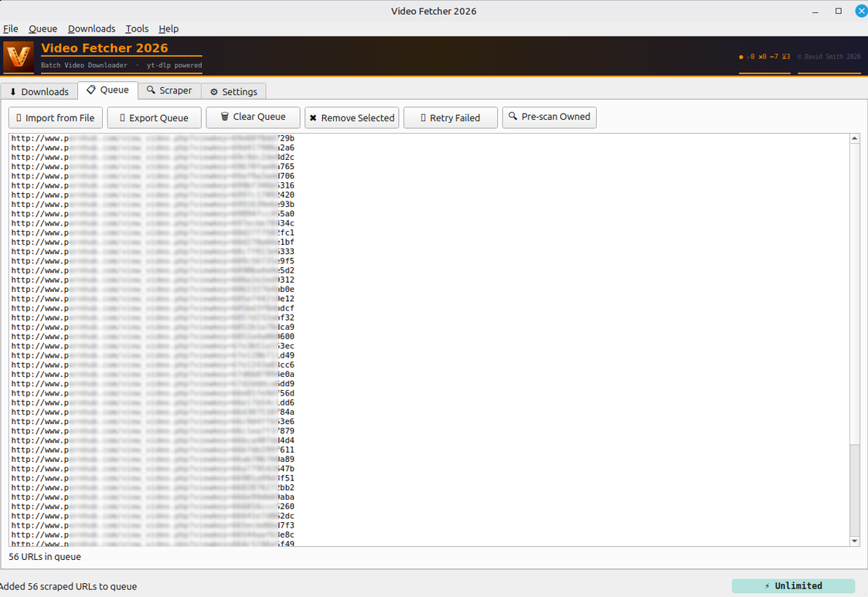Viewport: 868px width, 597px height.
Task: Select the queue URL row ending in 260
Action: 153,507
